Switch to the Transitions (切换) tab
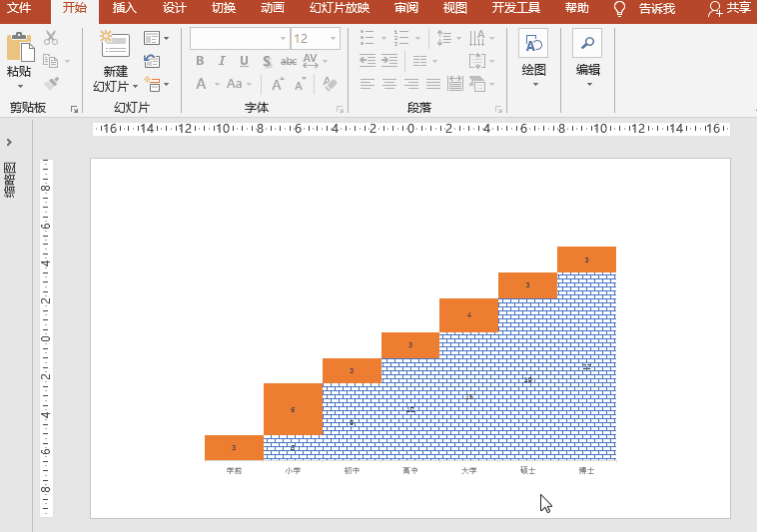This screenshot has width=757, height=532. [x=224, y=8]
